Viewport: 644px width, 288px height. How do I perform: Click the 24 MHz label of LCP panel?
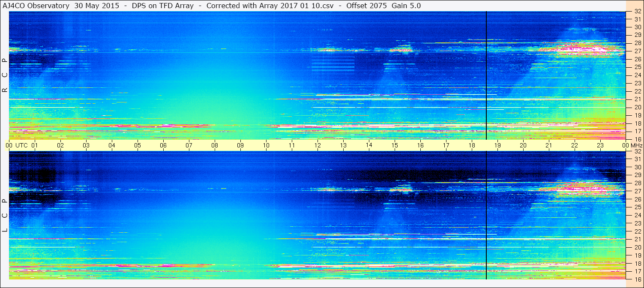[x=637, y=215]
